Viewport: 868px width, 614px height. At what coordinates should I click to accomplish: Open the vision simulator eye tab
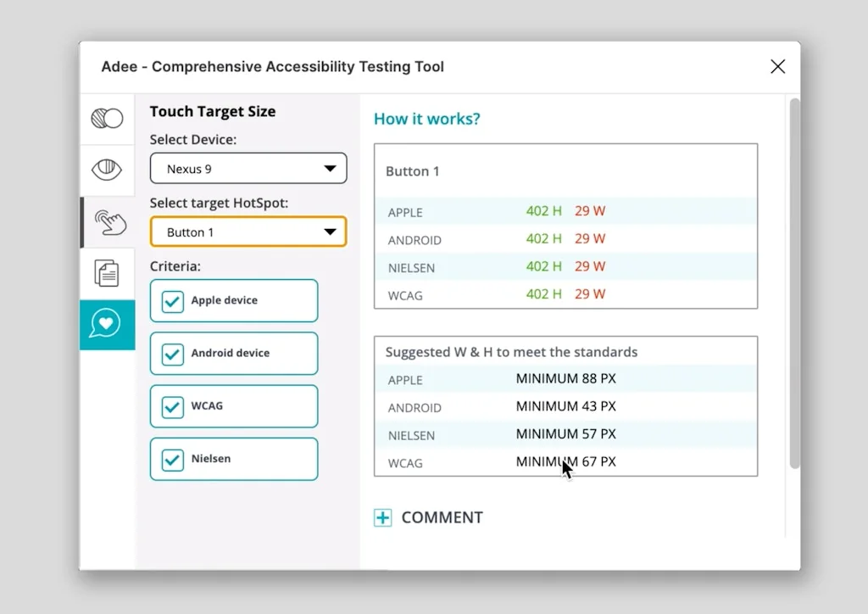(x=107, y=170)
